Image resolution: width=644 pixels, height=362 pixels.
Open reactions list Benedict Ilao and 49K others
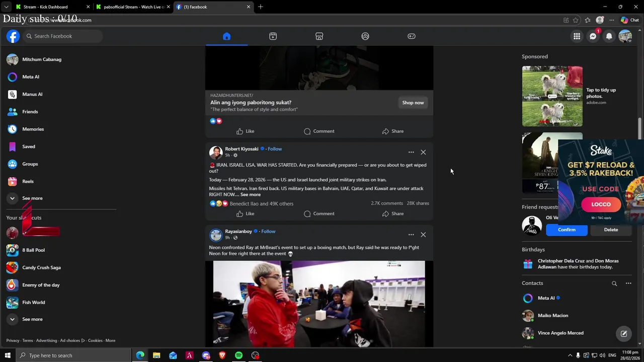261,204
